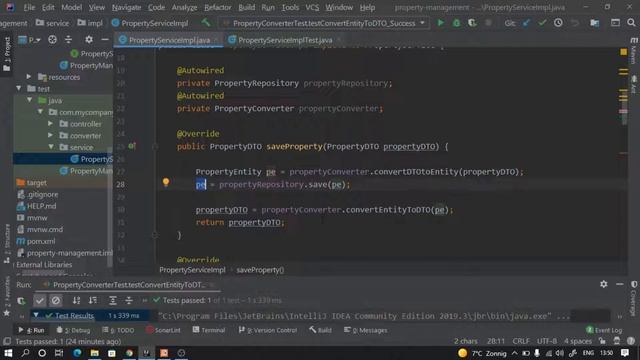Screen dimensions: 640x360
Task: Rerun tests from the Run panel
Action: pos(21,301)
